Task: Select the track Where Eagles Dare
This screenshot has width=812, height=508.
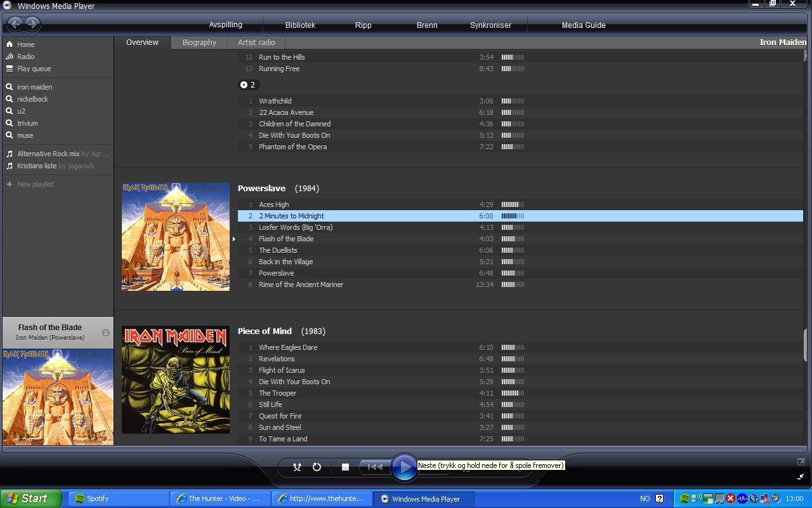Action: [520, 347]
